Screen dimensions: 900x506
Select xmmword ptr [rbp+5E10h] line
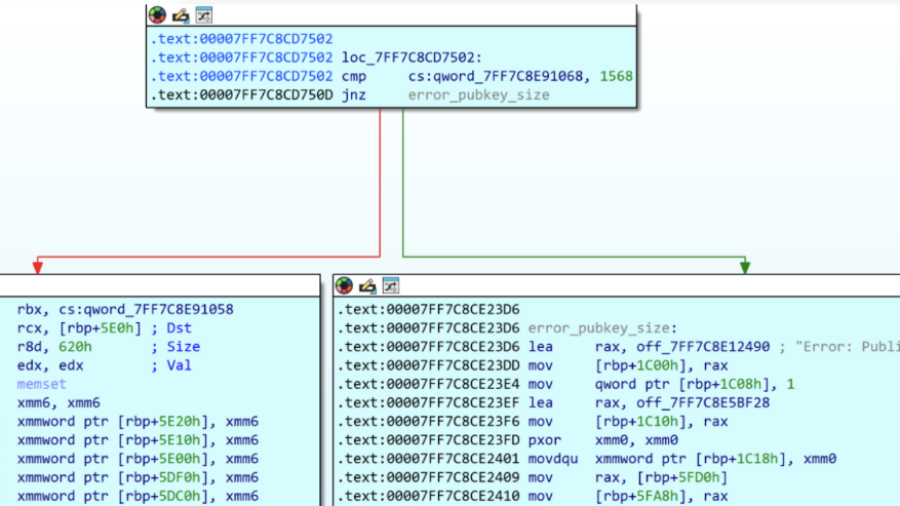pos(138,440)
